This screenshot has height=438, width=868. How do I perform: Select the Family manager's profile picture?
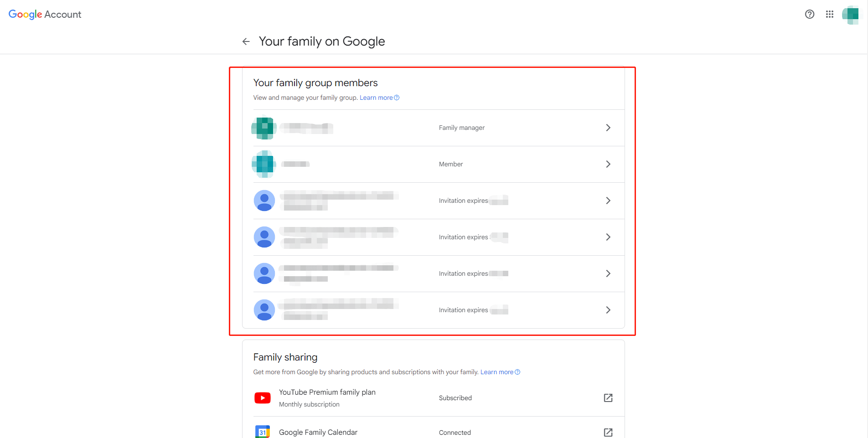tap(264, 128)
